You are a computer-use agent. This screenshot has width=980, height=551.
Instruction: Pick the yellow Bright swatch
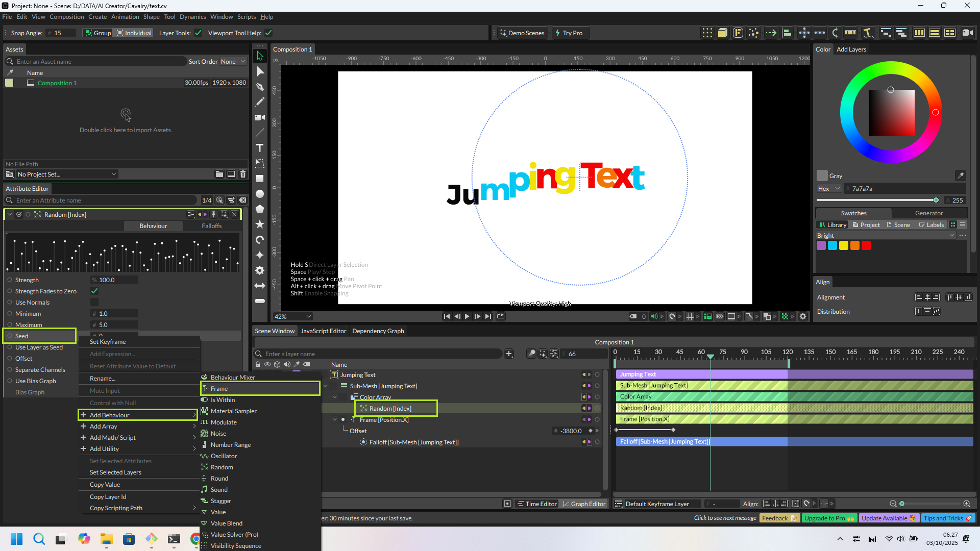[x=844, y=245]
